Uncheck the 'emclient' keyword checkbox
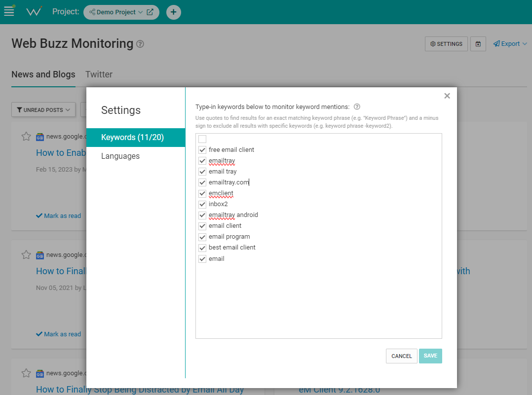 point(202,193)
